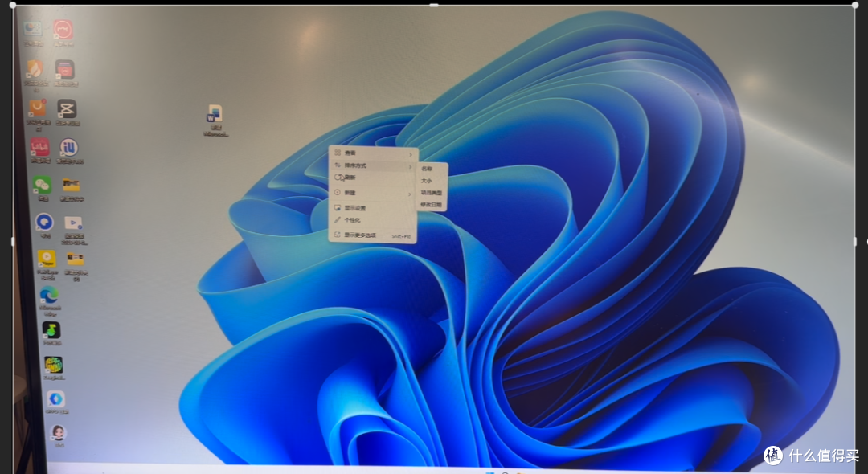868x474 pixels.
Task: Select 排序方式 (Sort by) in context menu
Action: coord(373,165)
